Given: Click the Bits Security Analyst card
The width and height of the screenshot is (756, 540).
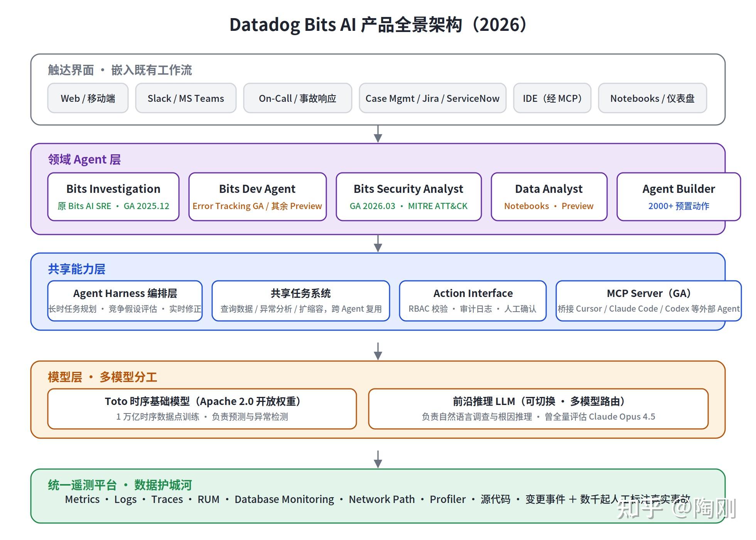Looking at the screenshot, I should 408,197.
